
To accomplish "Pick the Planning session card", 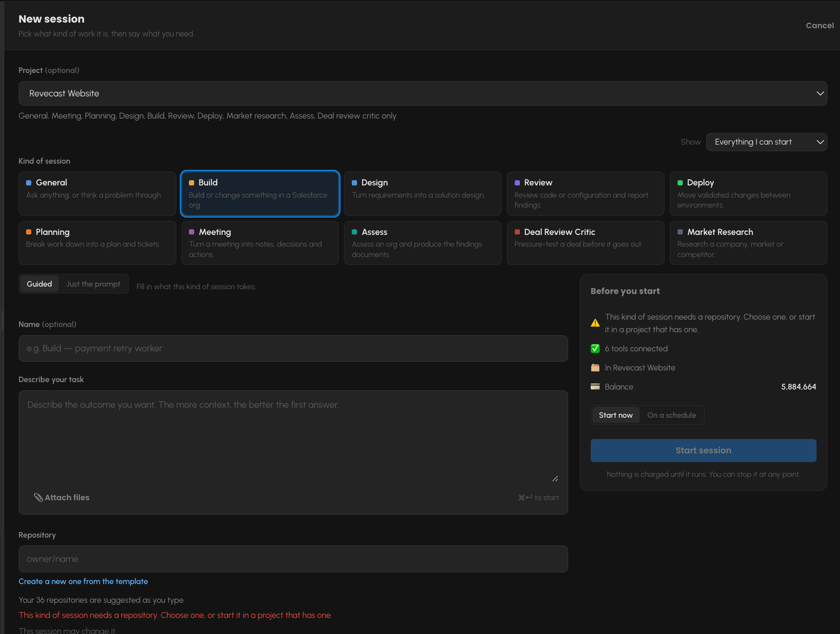I will [97, 243].
